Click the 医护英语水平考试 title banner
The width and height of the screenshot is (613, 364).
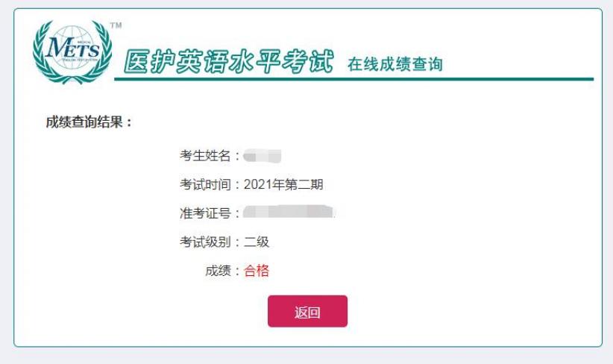pos(229,62)
